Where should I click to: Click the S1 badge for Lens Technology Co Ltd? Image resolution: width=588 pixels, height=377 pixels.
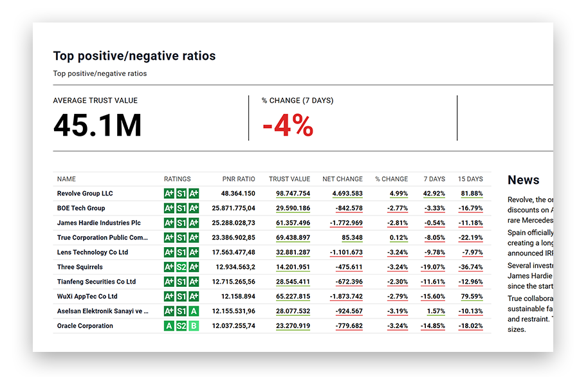tap(181, 252)
